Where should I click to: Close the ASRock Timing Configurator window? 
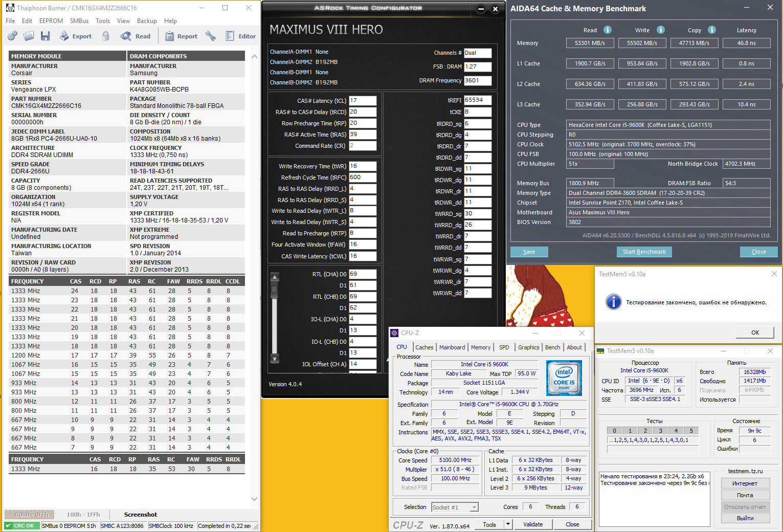pos(495,9)
